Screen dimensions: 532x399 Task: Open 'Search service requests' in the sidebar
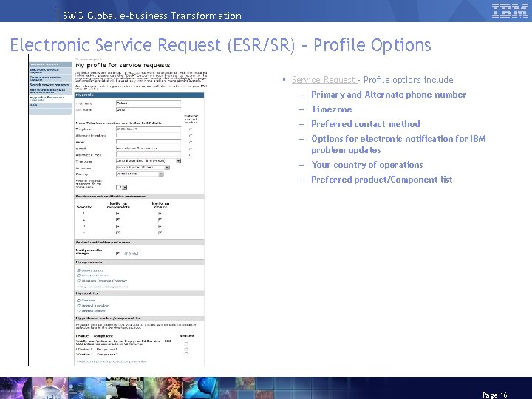(x=50, y=85)
